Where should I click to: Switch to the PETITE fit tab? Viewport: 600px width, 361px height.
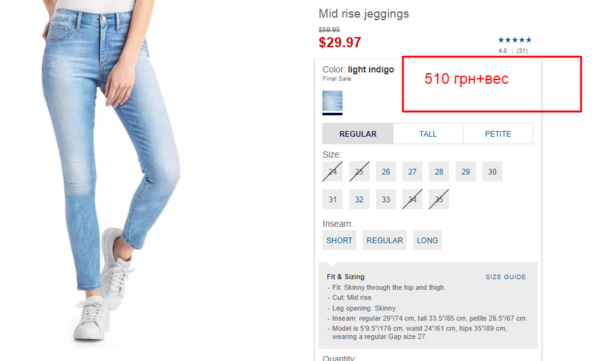tap(498, 134)
